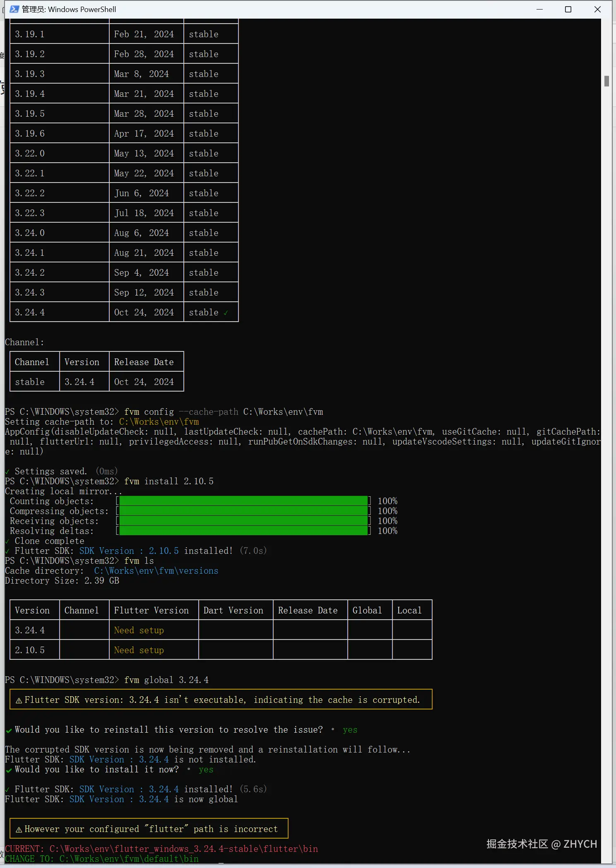
Task: Click version 2.10.5 in fvm ls table
Action: point(30,650)
